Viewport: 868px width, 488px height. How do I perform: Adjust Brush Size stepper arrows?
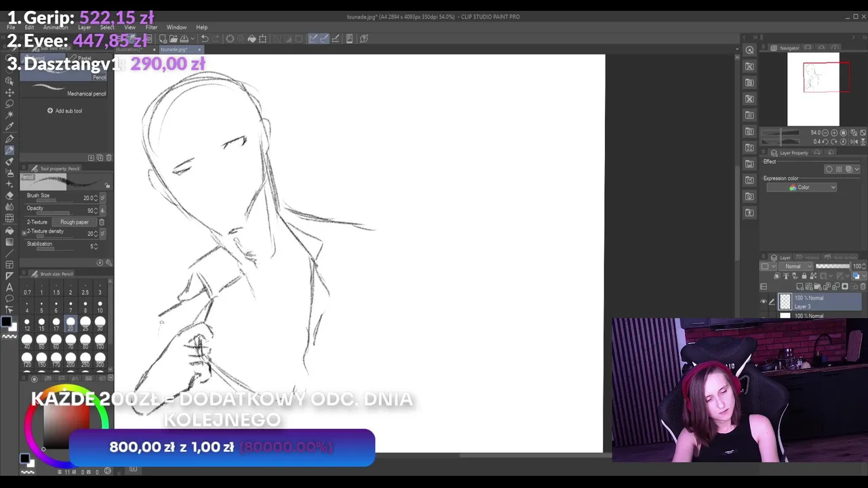(96, 198)
